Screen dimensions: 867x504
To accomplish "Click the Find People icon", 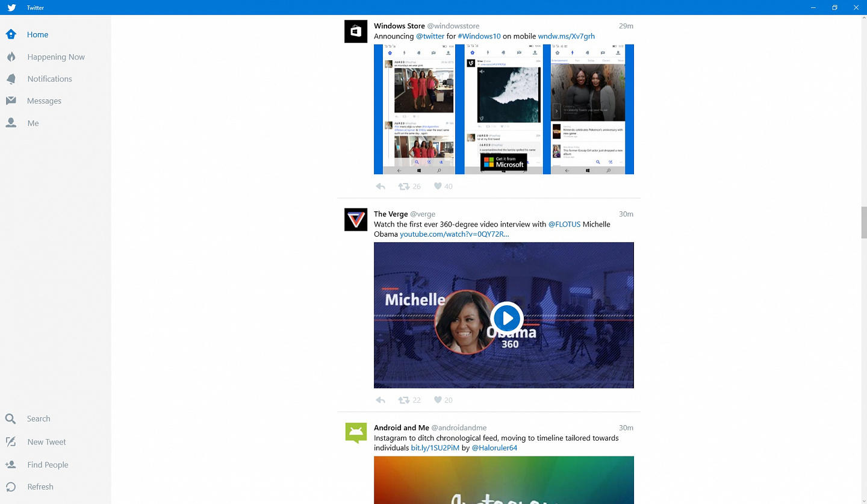I will (11, 464).
